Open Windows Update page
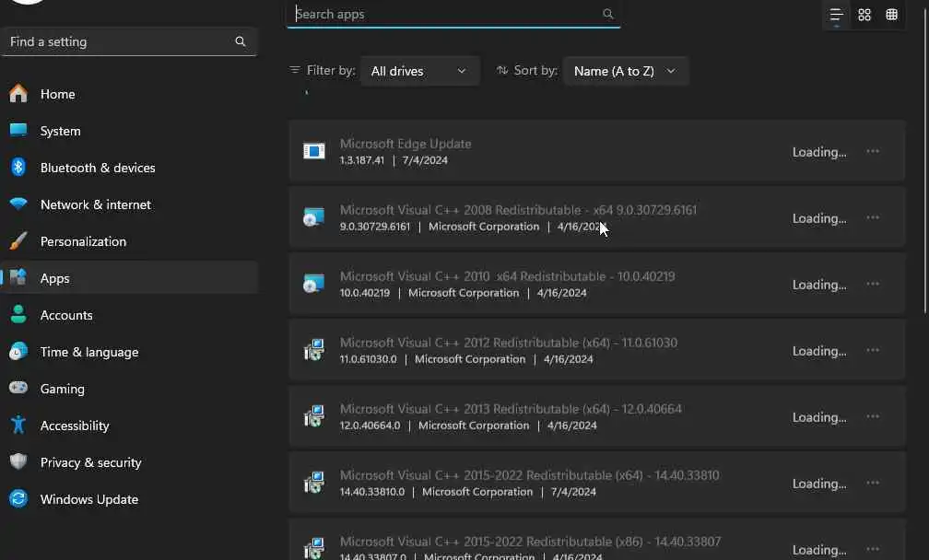 (x=129, y=499)
